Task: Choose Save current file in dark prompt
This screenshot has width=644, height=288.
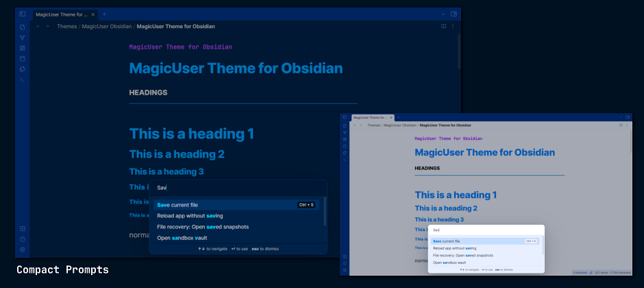Action: 236,204
